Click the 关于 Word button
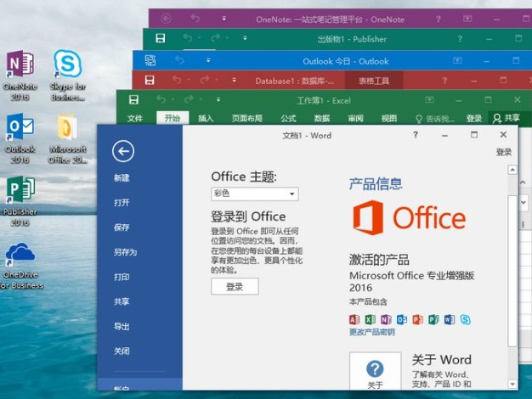532x399 pixels. 376,371
